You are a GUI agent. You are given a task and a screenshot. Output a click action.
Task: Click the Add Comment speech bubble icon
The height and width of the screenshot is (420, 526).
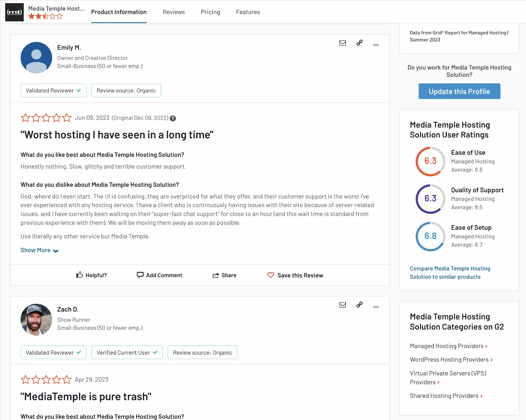[140, 275]
